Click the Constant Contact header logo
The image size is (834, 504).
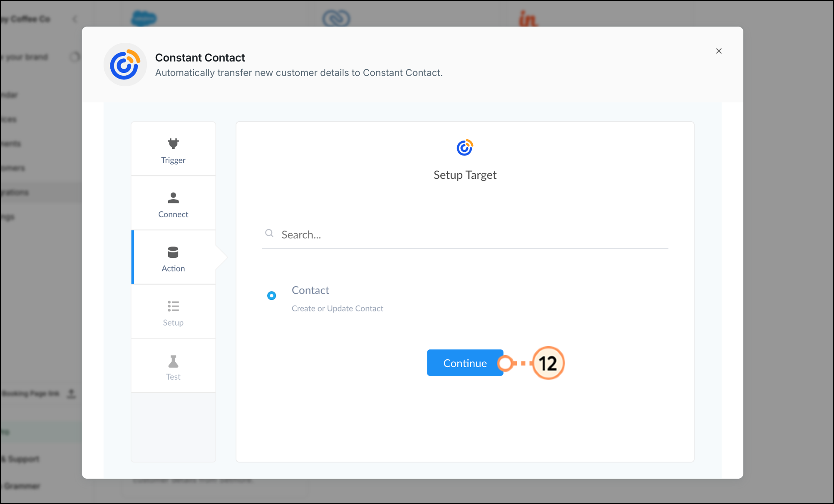click(x=125, y=64)
